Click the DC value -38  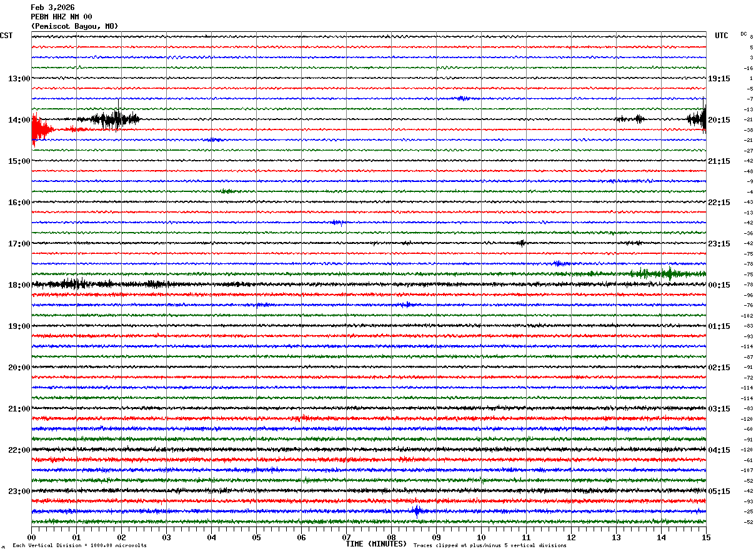749,130
